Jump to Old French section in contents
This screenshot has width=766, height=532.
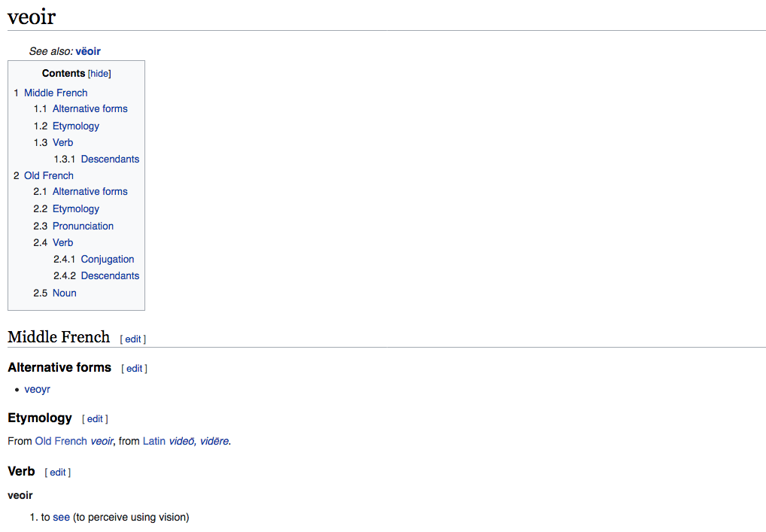48,175
